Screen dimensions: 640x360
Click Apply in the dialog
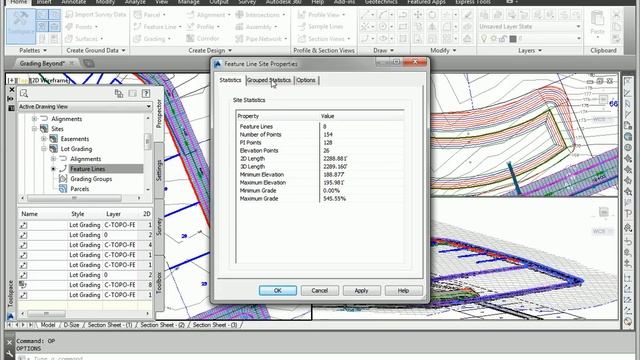[x=361, y=291]
